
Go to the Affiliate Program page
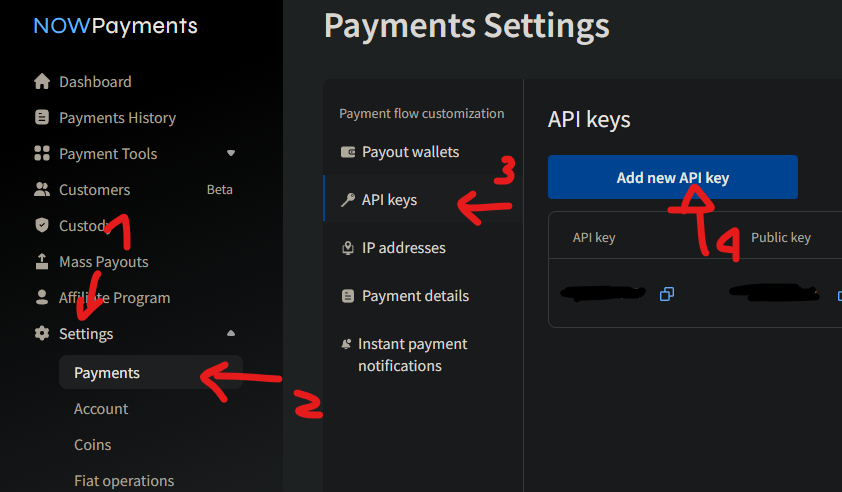[114, 297]
